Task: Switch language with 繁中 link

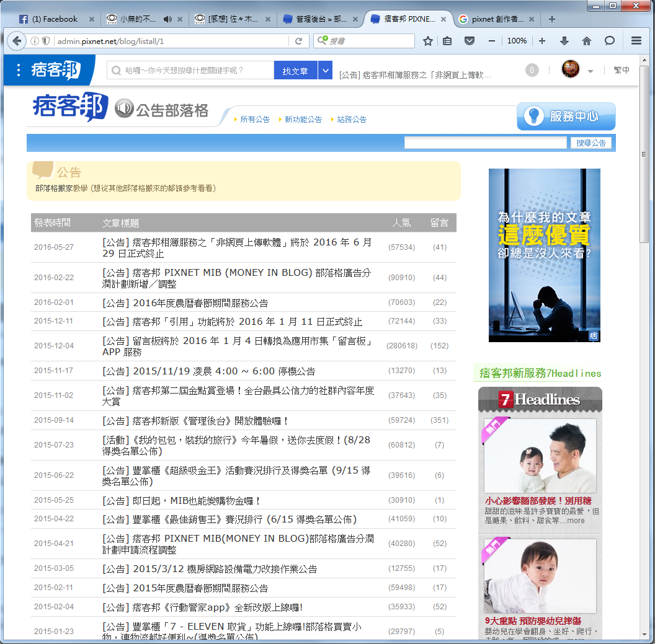Action: click(622, 70)
